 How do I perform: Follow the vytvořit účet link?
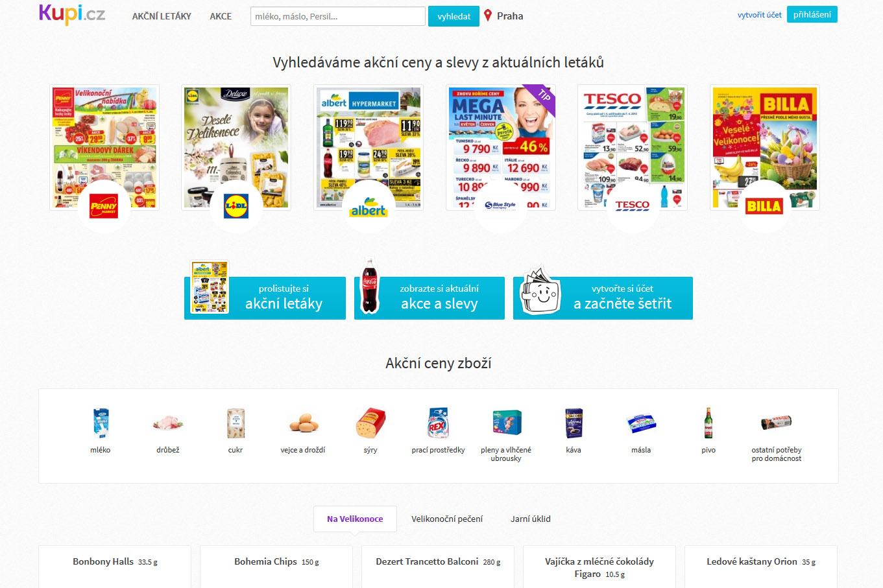(x=759, y=14)
